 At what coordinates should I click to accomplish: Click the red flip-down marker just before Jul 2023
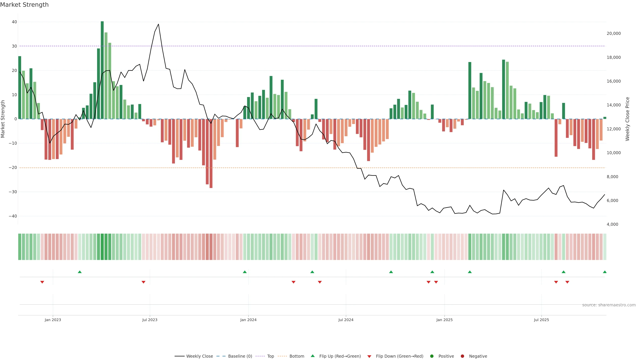pyautogui.click(x=144, y=282)
